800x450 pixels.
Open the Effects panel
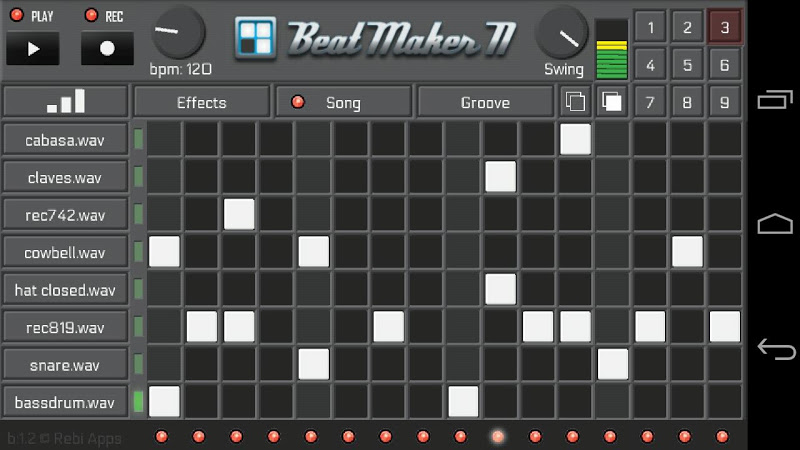click(202, 102)
